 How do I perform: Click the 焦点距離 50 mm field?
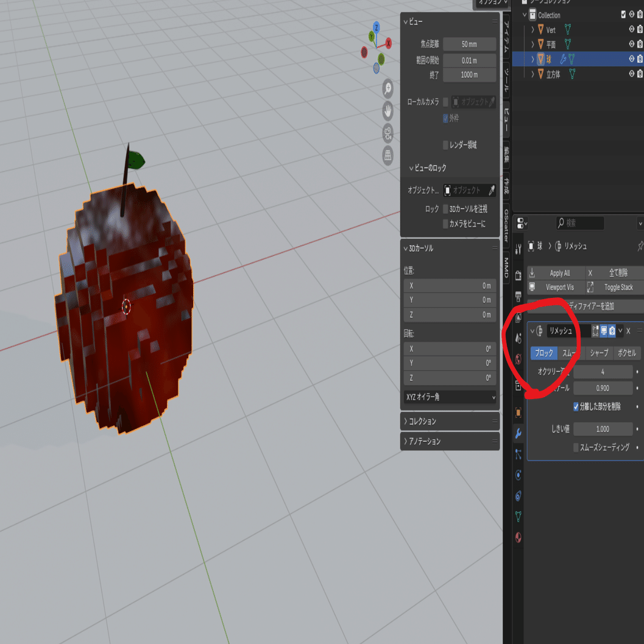pyautogui.click(x=470, y=44)
